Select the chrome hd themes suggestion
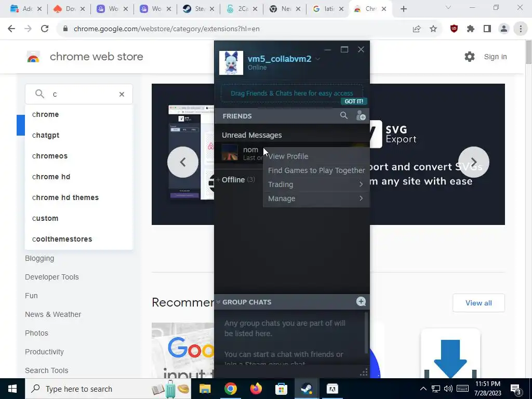Screen dimensions: 532x399 coord(79,197)
